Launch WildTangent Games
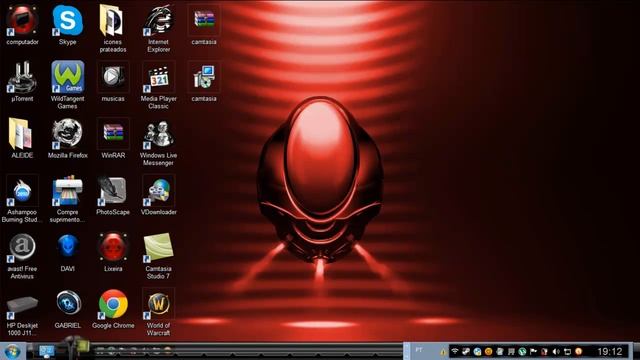 67,85
